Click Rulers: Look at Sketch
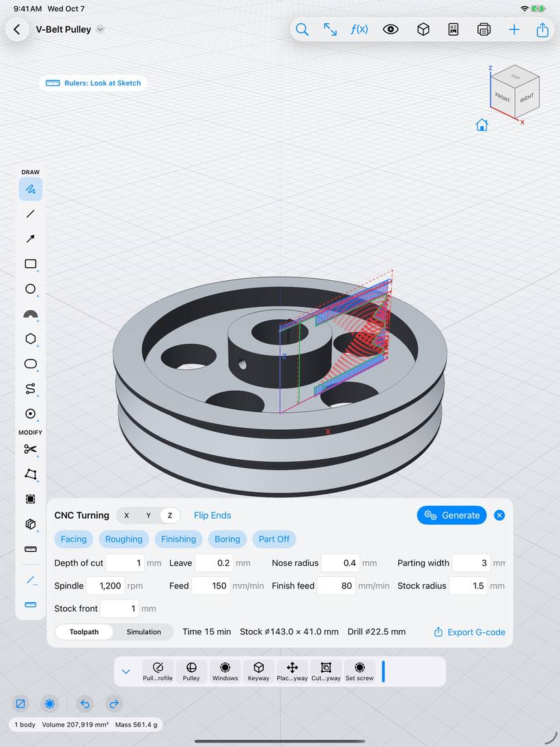This screenshot has height=747, width=560. point(94,83)
